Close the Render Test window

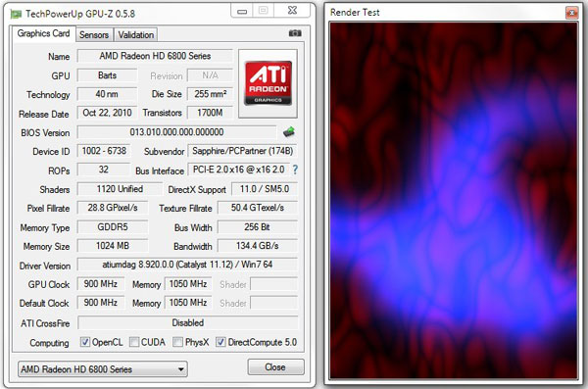[x=572, y=13]
